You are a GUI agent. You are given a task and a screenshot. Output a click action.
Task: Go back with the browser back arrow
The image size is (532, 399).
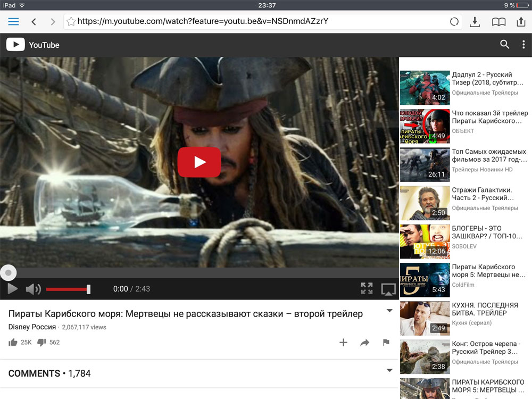pos(34,22)
